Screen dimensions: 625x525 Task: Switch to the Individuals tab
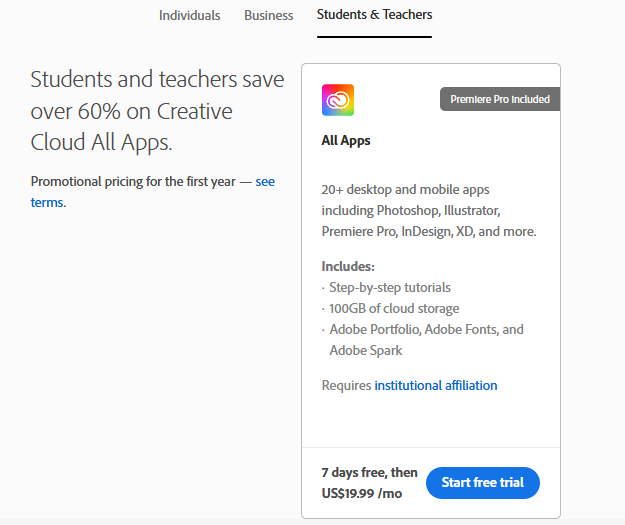point(189,16)
